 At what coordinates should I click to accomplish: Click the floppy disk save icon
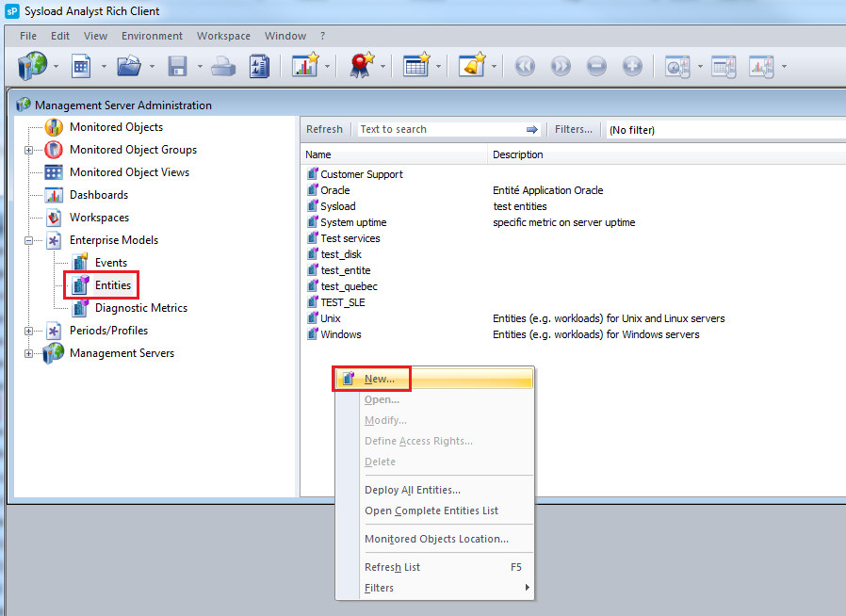tap(177, 66)
